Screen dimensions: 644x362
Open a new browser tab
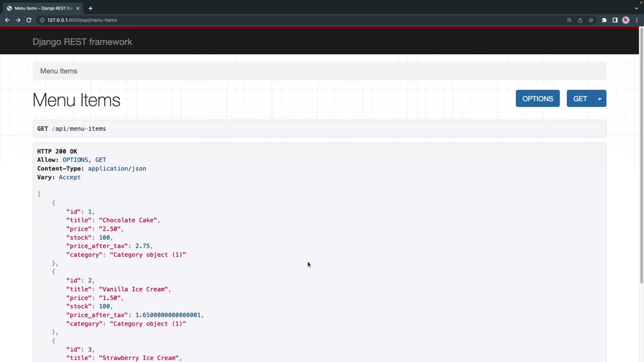[x=91, y=8]
